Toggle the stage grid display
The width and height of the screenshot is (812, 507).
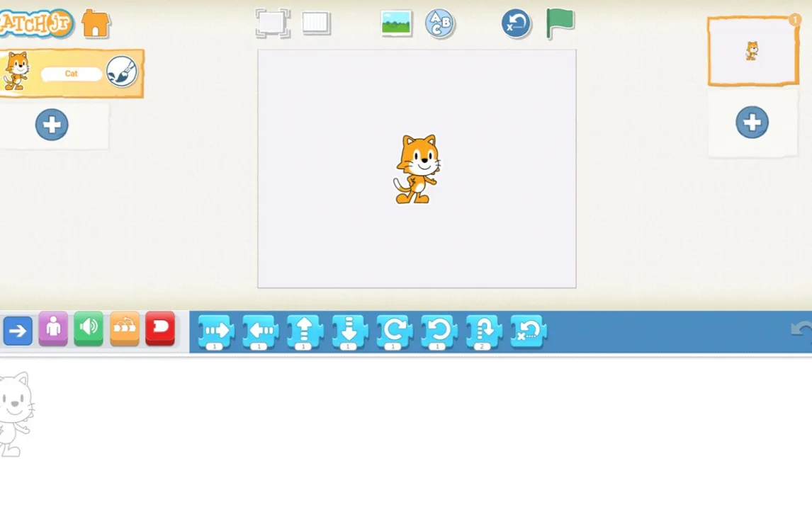(316, 23)
